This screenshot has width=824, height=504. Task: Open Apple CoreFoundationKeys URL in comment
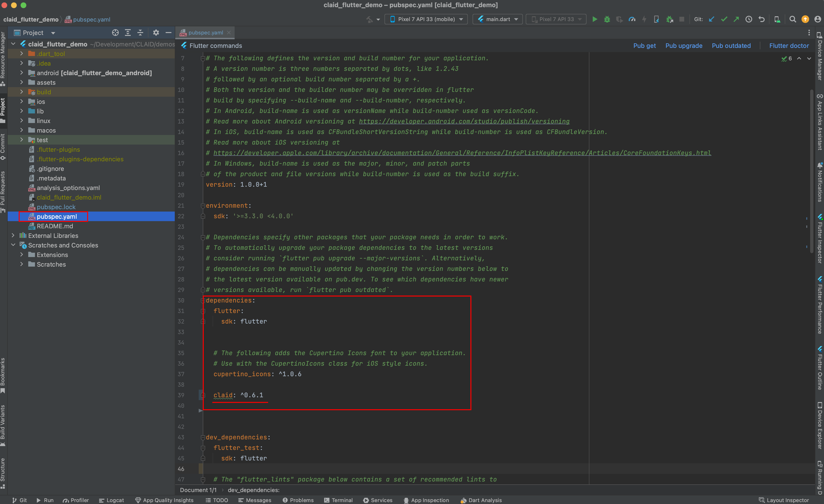click(x=462, y=153)
